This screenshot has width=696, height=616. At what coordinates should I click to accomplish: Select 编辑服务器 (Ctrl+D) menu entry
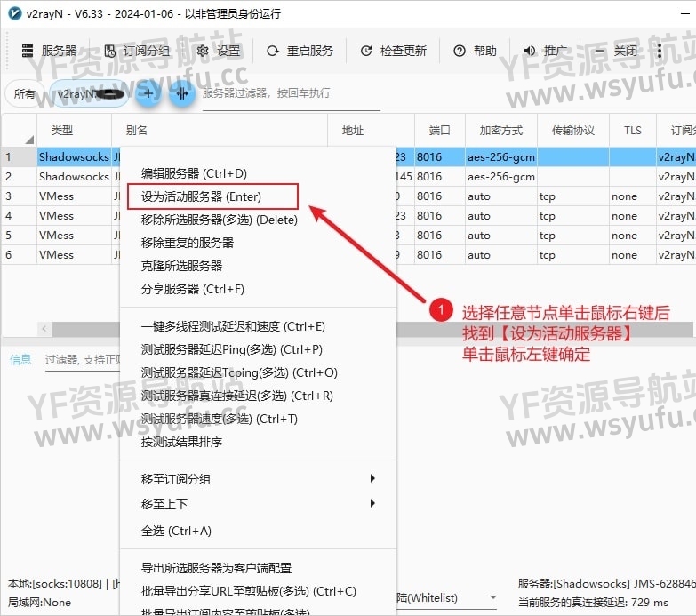point(258,173)
